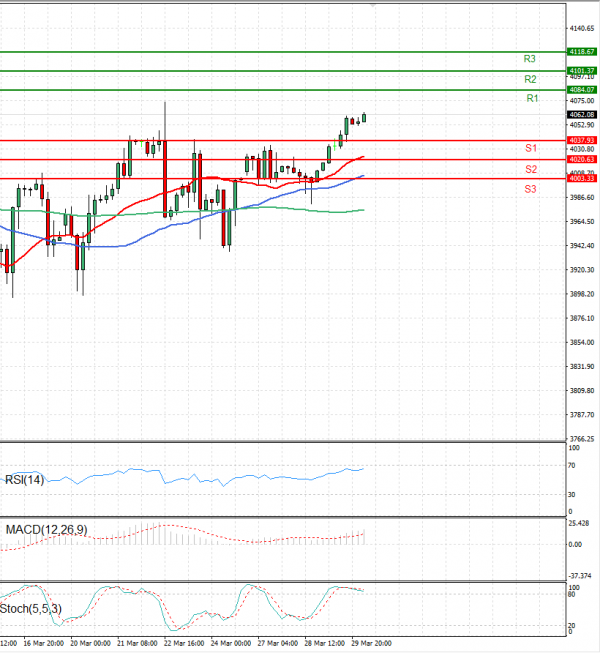
Task: Click the 24 Mar 00:00 time label
Action: (231, 643)
